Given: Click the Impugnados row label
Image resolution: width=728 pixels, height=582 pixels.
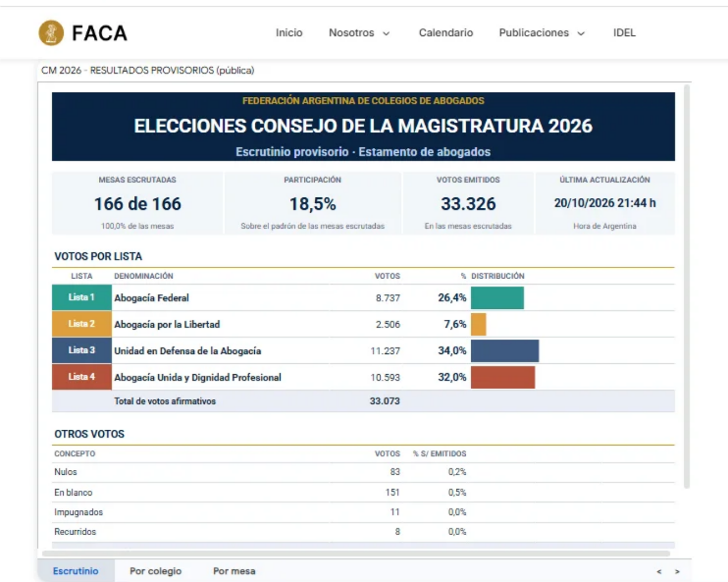Looking at the screenshot, I should coord(78,512).
